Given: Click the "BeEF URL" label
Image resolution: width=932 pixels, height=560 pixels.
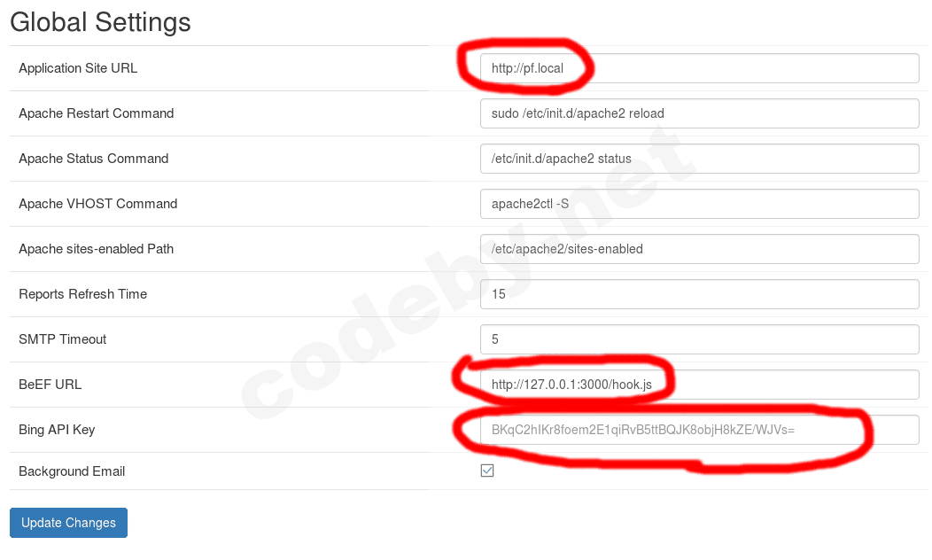Looking at the screenshot, I should point(50,385).
